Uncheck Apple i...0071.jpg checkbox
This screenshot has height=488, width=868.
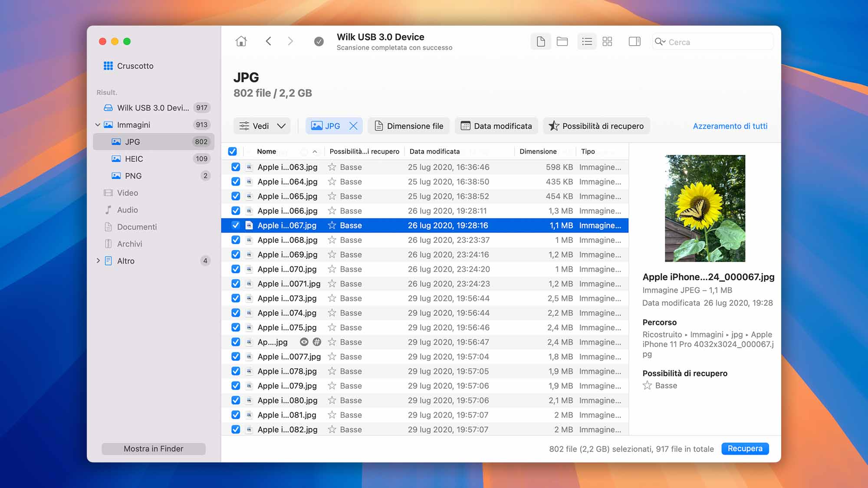pyautogui.click(x=236, y=284)
